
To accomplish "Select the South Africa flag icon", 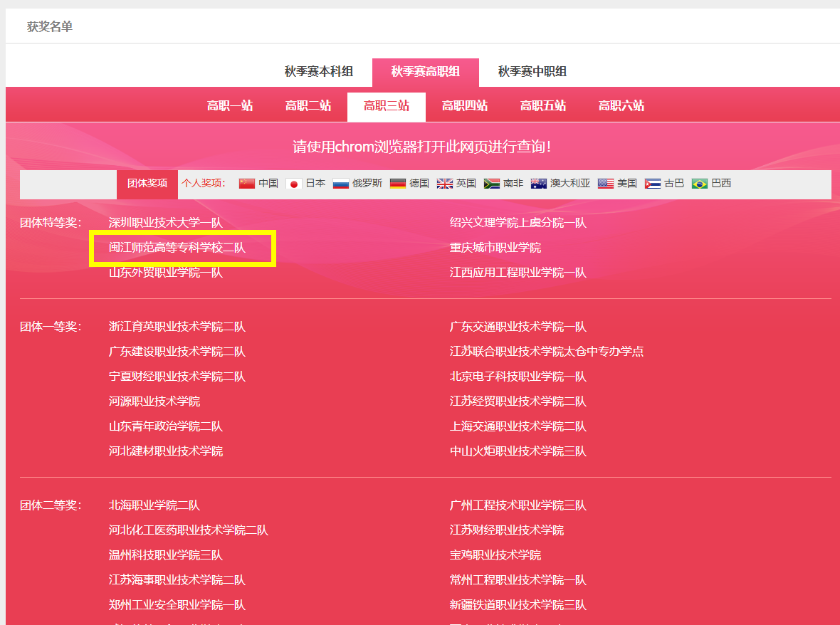I will (492, 184).
